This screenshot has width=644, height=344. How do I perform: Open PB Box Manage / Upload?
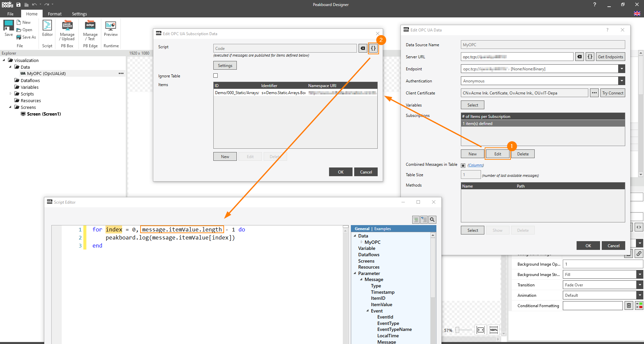click(67, 30)
